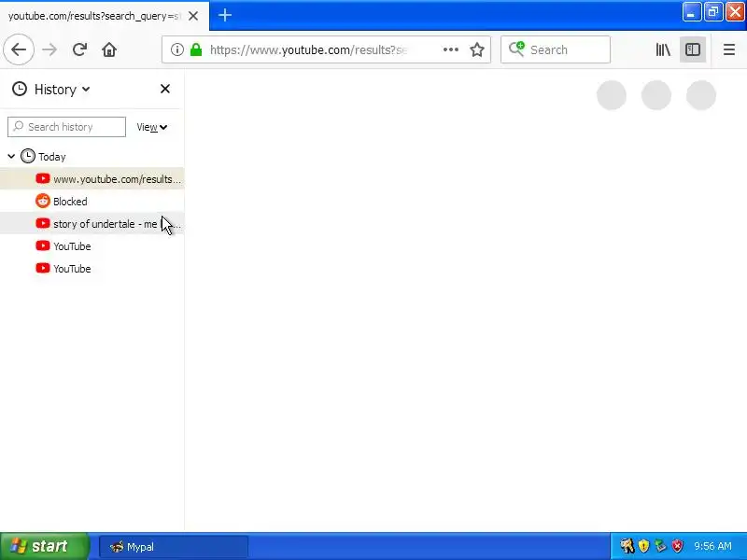Open the Windows Start menu
Image resolution: width=747 pixels, height=560 pixels.
click(x=44, y=546)
